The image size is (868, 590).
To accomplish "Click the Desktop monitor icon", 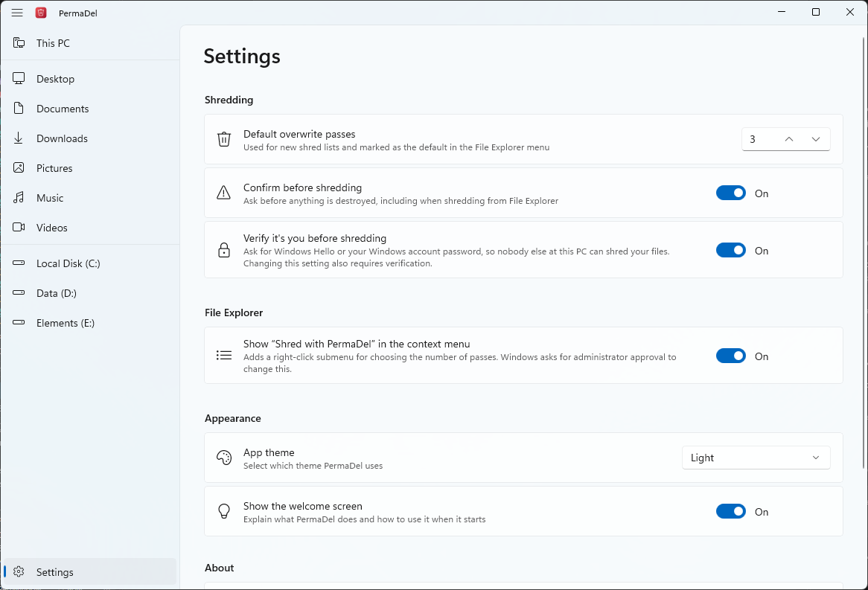I will click(19, 79).
